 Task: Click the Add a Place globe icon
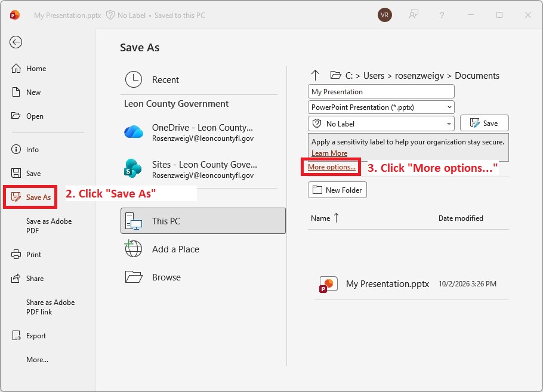[x=133, y=249]
